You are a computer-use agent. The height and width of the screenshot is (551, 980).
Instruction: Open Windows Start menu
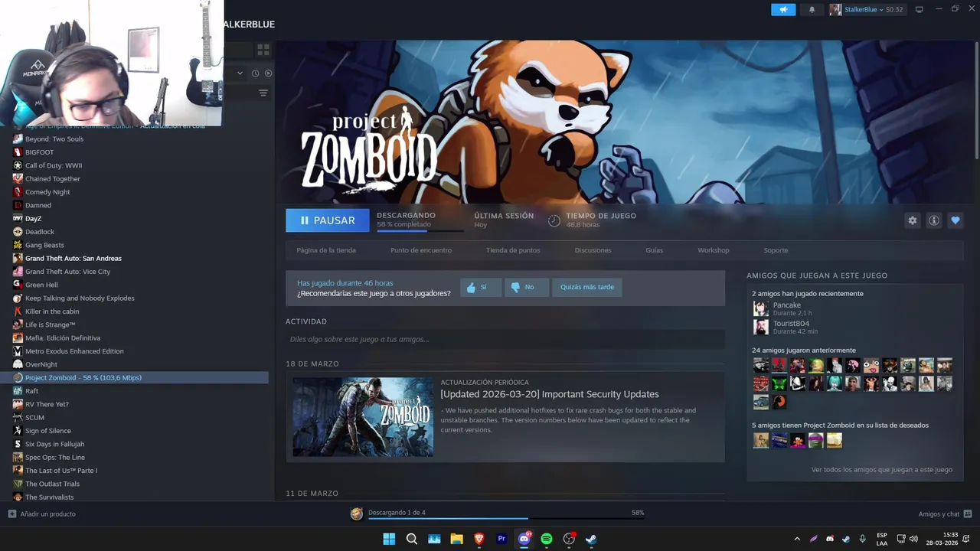[x=389, y=539]
